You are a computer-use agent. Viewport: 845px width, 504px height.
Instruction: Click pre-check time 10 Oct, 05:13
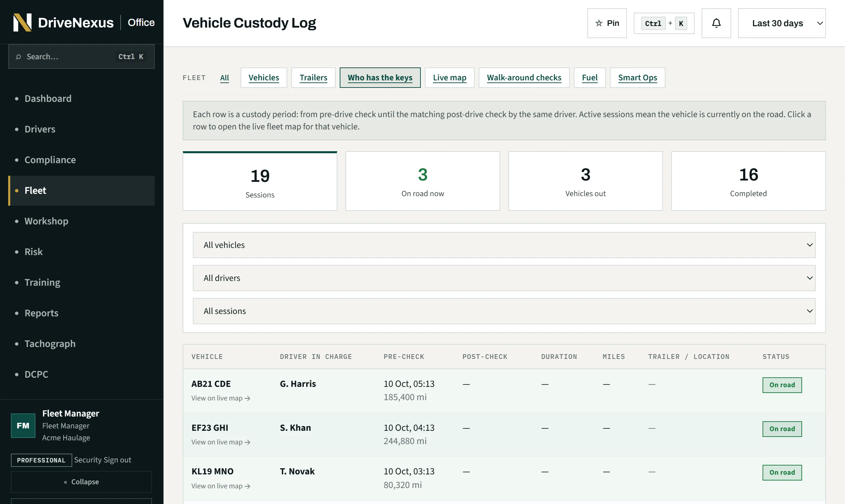tap(409, 384)
